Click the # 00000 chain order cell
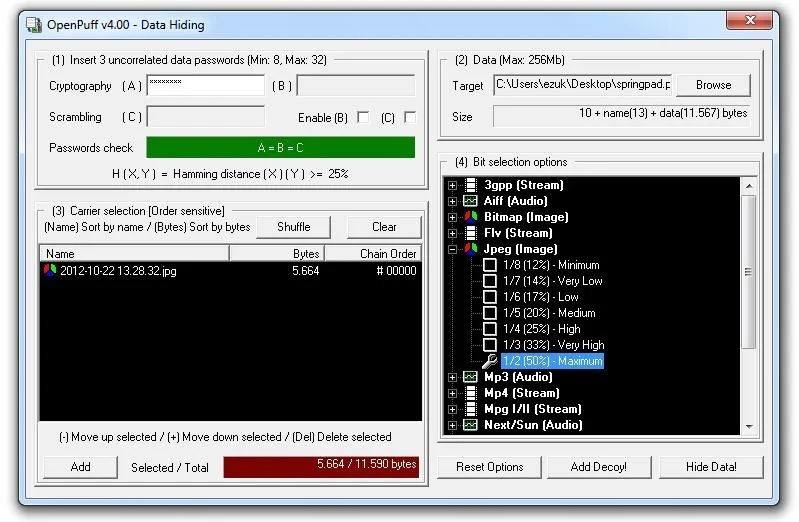The width and height of the screenshot is (799, 522). pyautogui.click(x=396, y=271)
